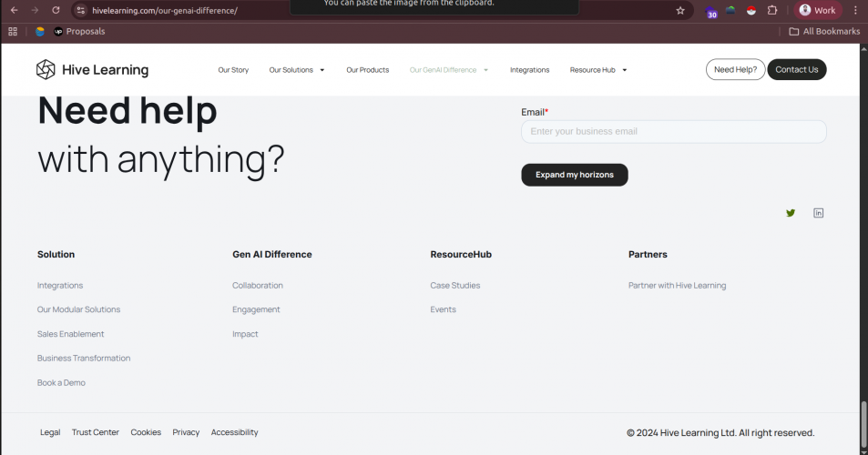This screenshot has height=455, width=868.
Task: Open Partner with Hive Learning link
Action: coord(677,285)
